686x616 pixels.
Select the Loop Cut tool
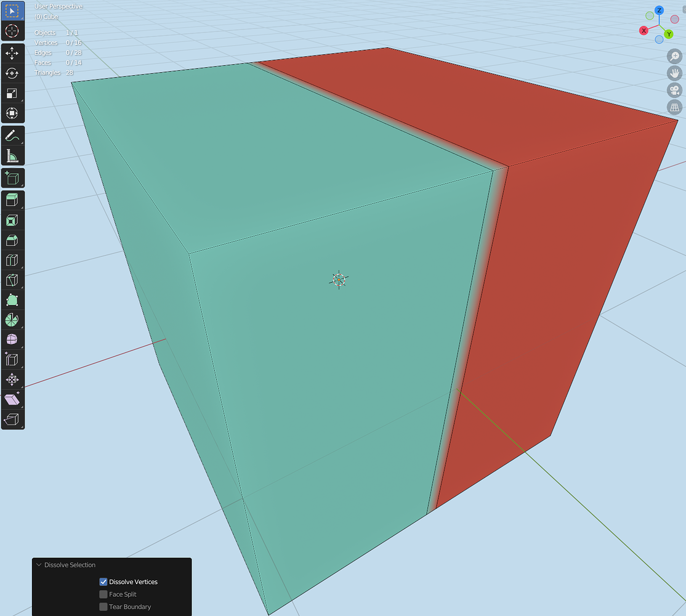click(x=12, y=260)
